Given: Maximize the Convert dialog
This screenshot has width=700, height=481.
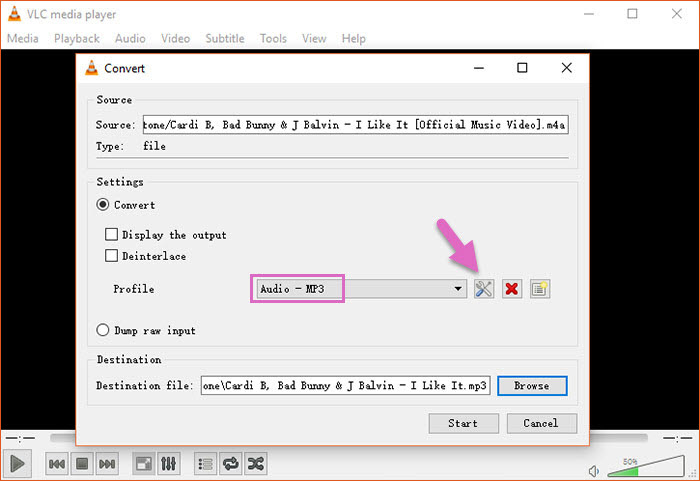Looking at the screenshot, I should click(522, 68).
